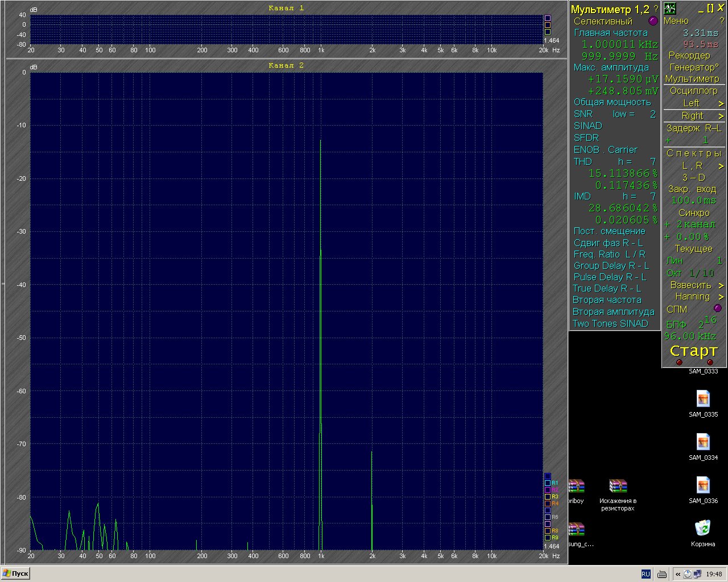Viewport: 728px width, 582px height.
Task: Click 96.00 kHz sample rate value
Action: pyautogui.click(x=690, y=336)
